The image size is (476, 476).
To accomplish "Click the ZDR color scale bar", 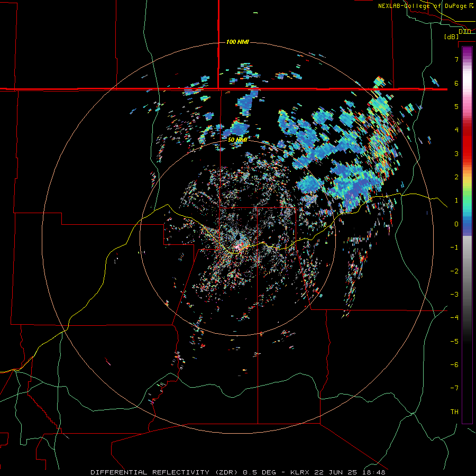I will pyautogui.click(x=467, y=235).
